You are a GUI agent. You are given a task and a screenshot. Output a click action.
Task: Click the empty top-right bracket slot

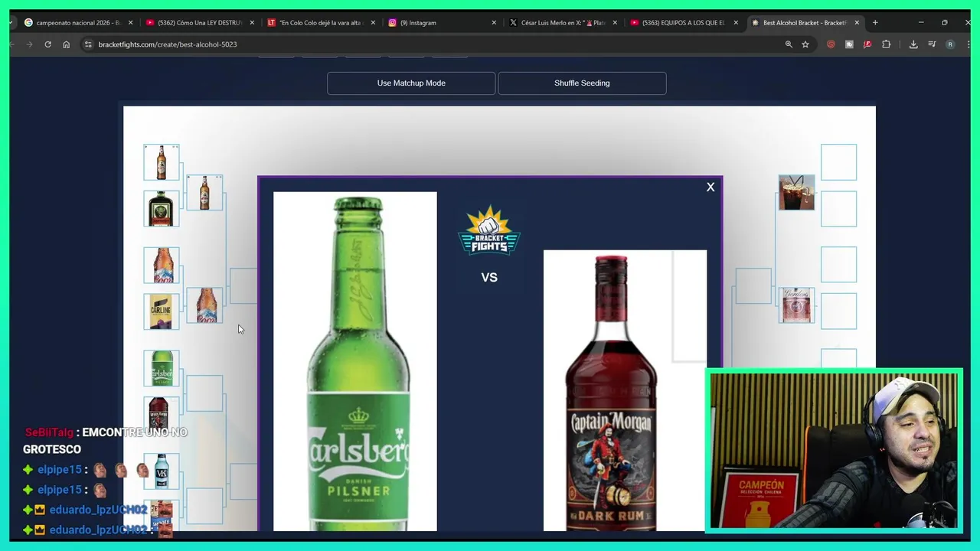(x=838, y=162)
